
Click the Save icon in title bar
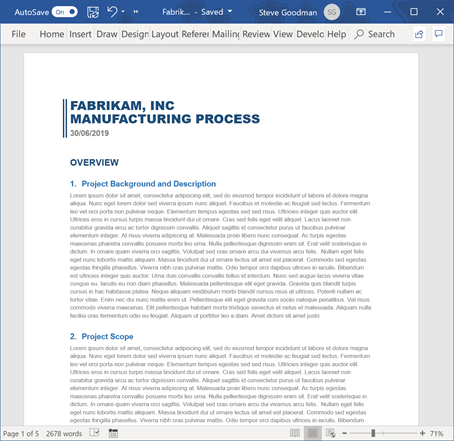click(93, 12)
